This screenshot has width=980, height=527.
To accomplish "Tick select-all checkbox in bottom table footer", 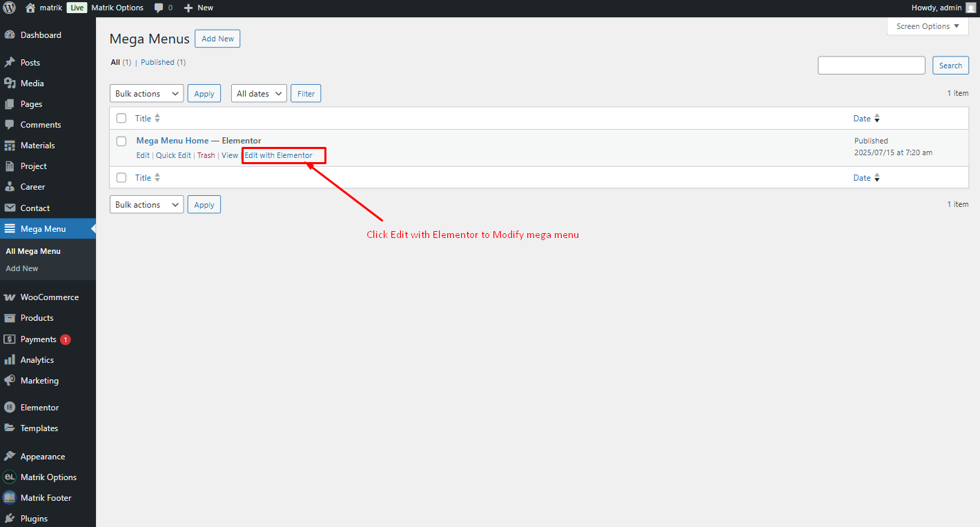I will [121, 178].
